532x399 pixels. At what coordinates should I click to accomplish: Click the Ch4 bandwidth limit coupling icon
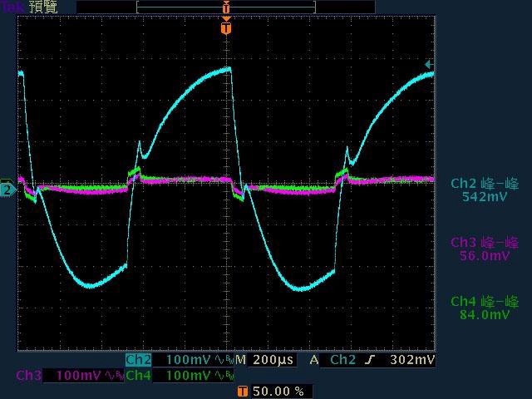click(222, 376)
